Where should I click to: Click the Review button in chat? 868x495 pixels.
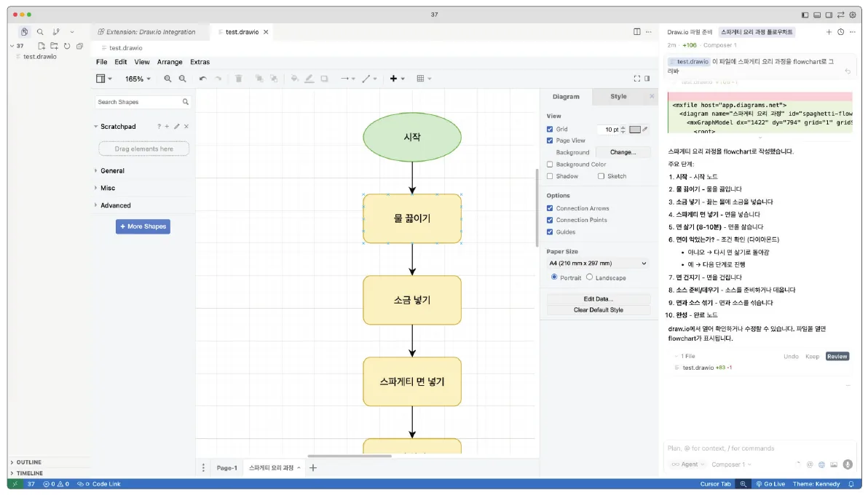point(837,357)
